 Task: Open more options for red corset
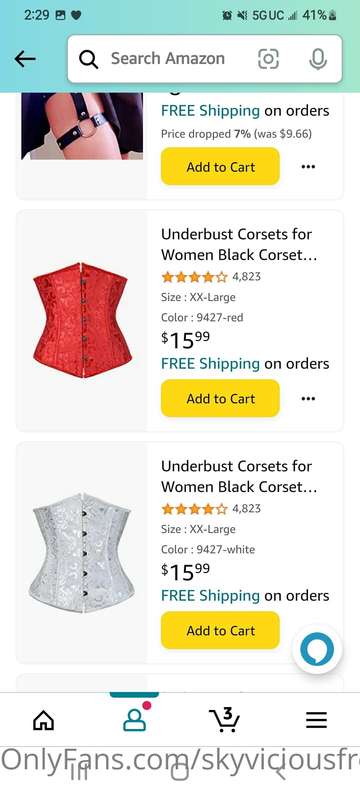point(308,398)
